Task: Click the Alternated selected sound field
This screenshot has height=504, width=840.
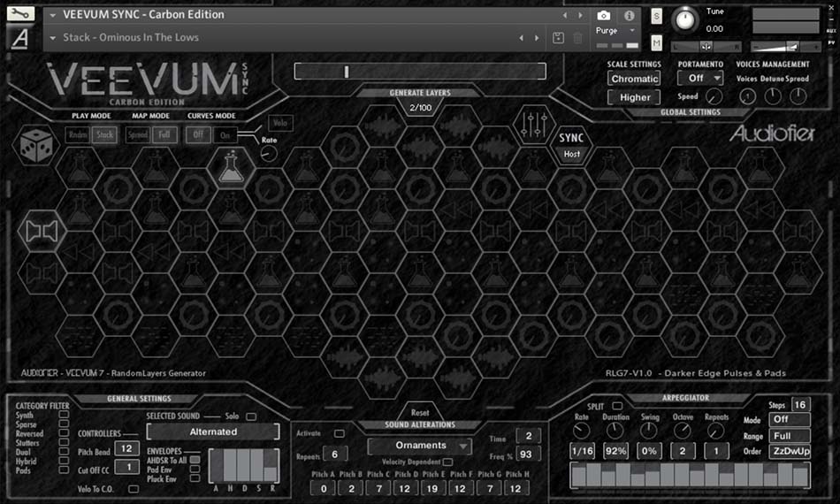Action: 213,431
